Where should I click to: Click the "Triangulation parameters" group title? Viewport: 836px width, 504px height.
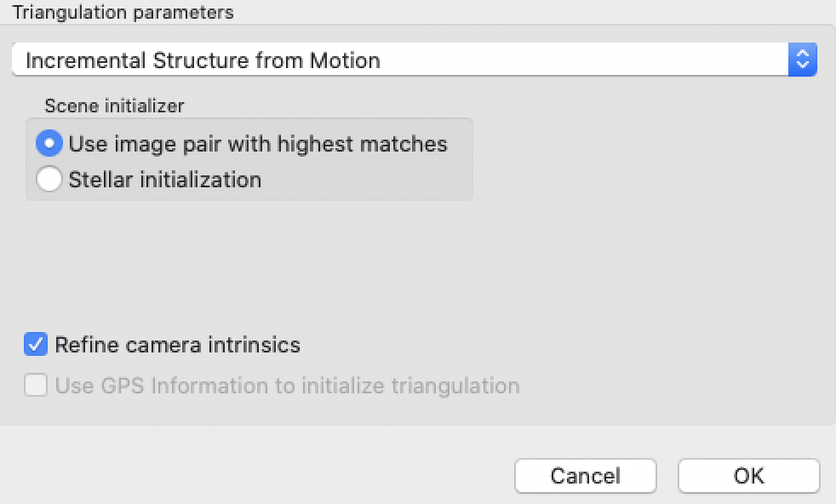pos(123,13)
